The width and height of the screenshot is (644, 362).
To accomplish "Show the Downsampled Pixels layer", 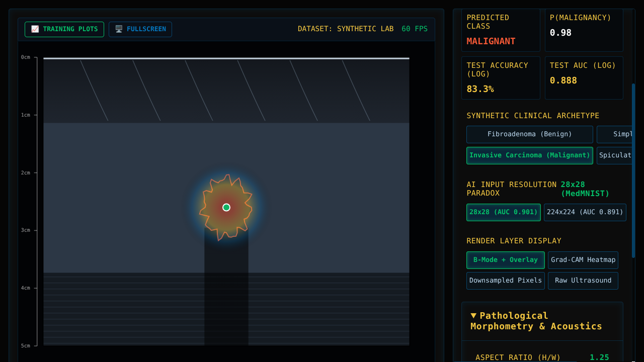I will click(506, 281).
